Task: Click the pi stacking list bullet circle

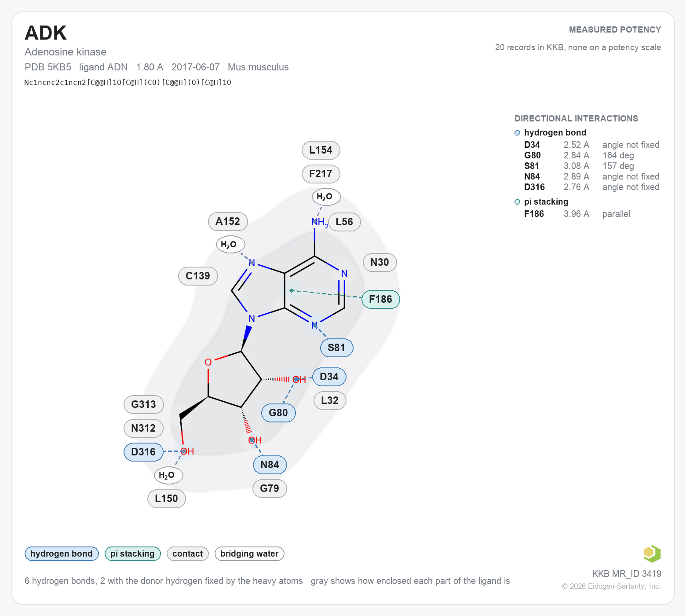Action: pos(518,202)
